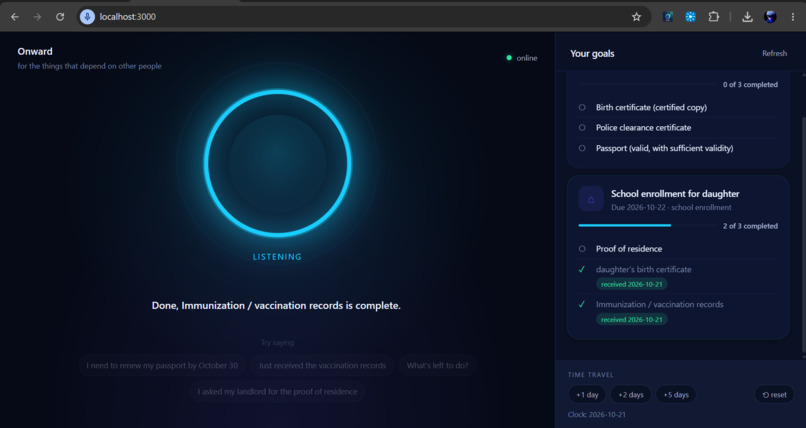This screenshot has width=806, height=428.
Task: Advance time with +5 days button
Action: coord(676,395)
